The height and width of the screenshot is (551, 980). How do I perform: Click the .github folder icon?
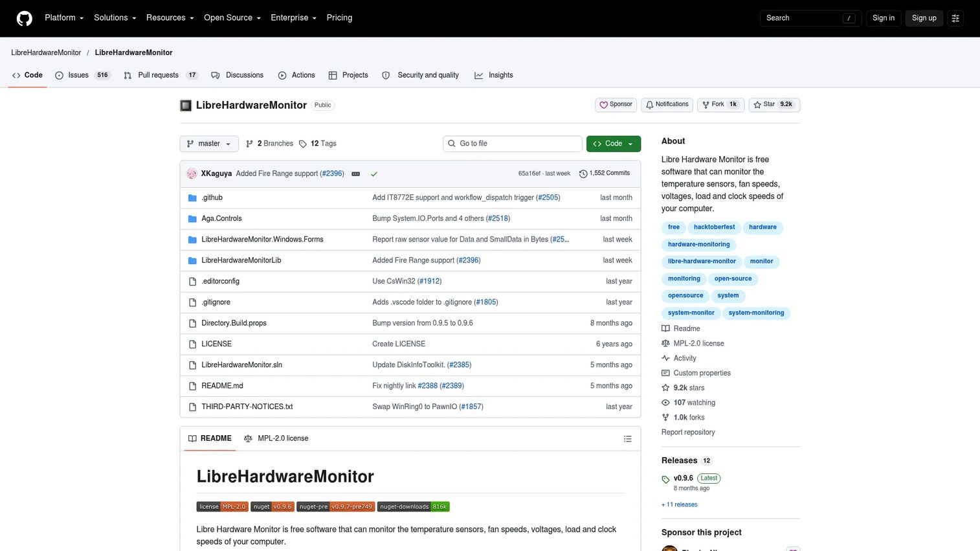(x=192, y=197)
